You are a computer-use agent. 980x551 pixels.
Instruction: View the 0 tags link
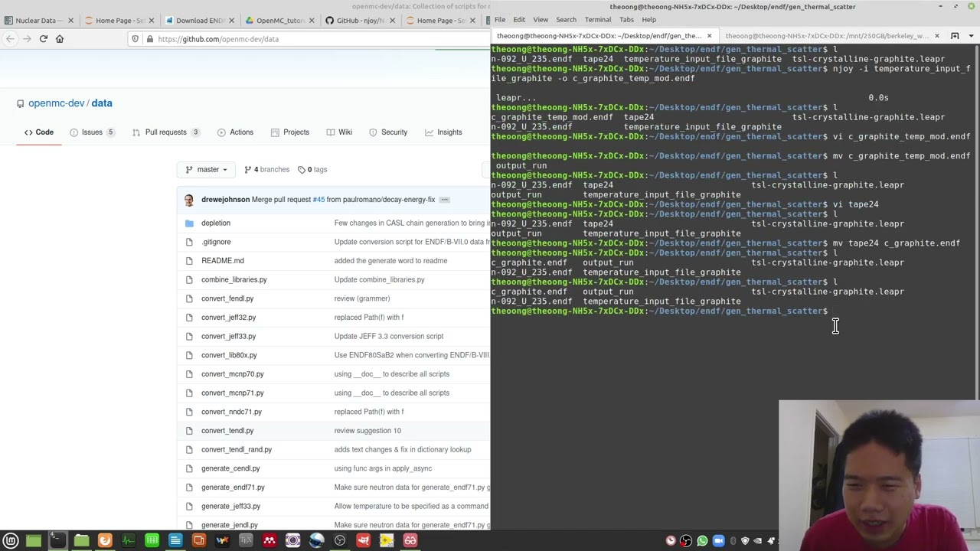tap(312, 169)
